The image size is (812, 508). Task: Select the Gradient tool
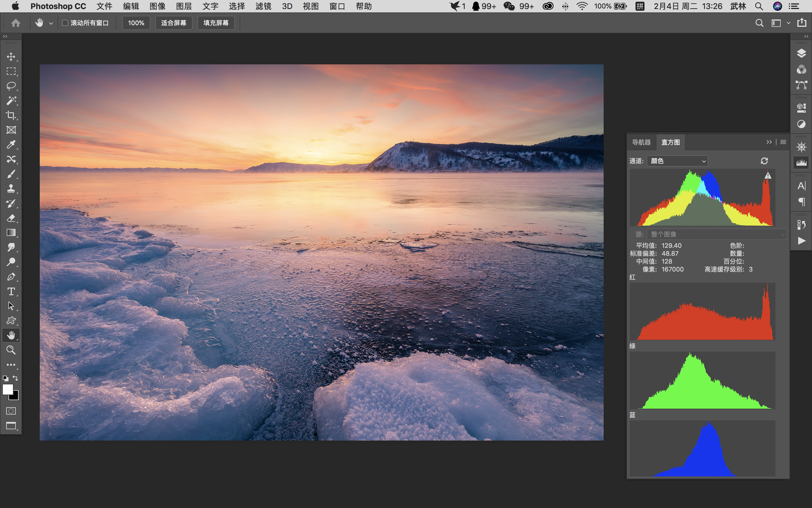coord(11,233)
